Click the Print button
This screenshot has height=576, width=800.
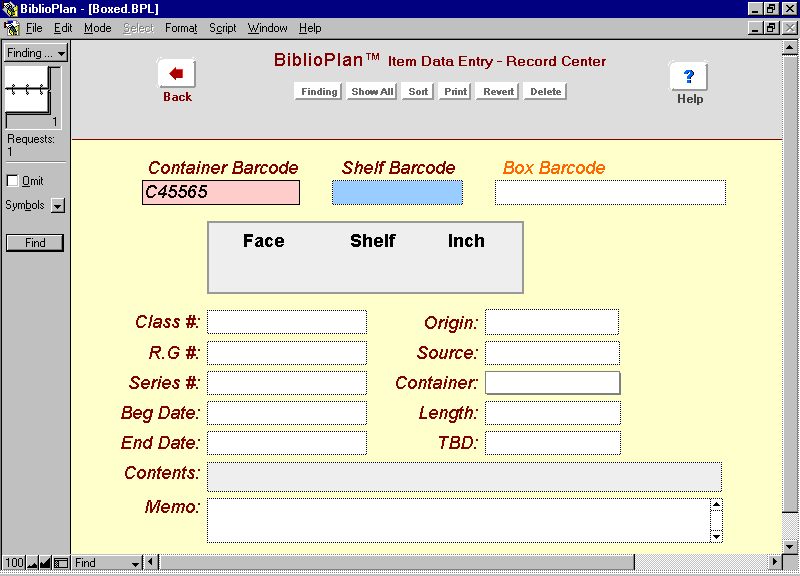coord(455,92)
